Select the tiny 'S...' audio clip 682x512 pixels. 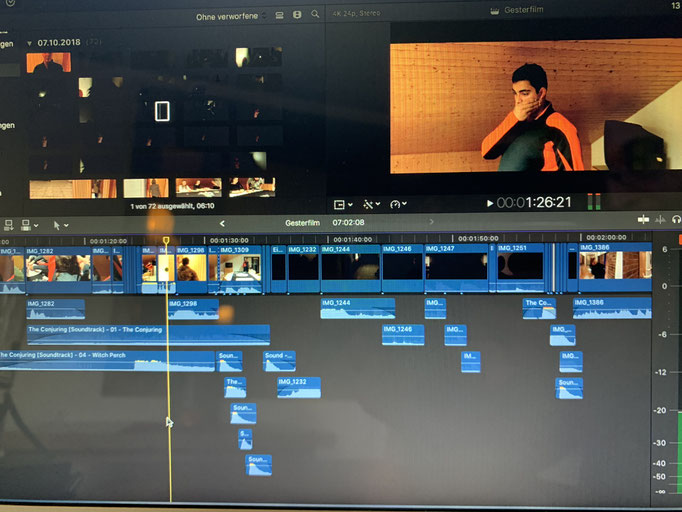click(245, 439)
